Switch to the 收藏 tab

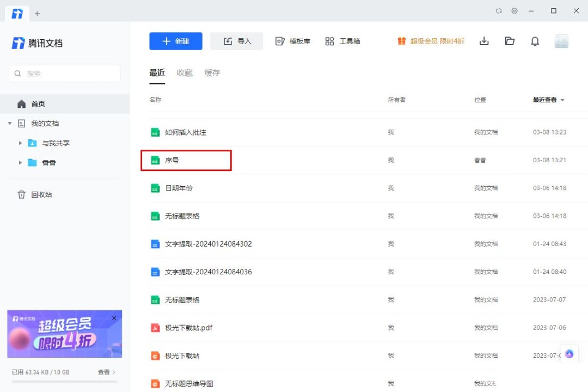185,73
